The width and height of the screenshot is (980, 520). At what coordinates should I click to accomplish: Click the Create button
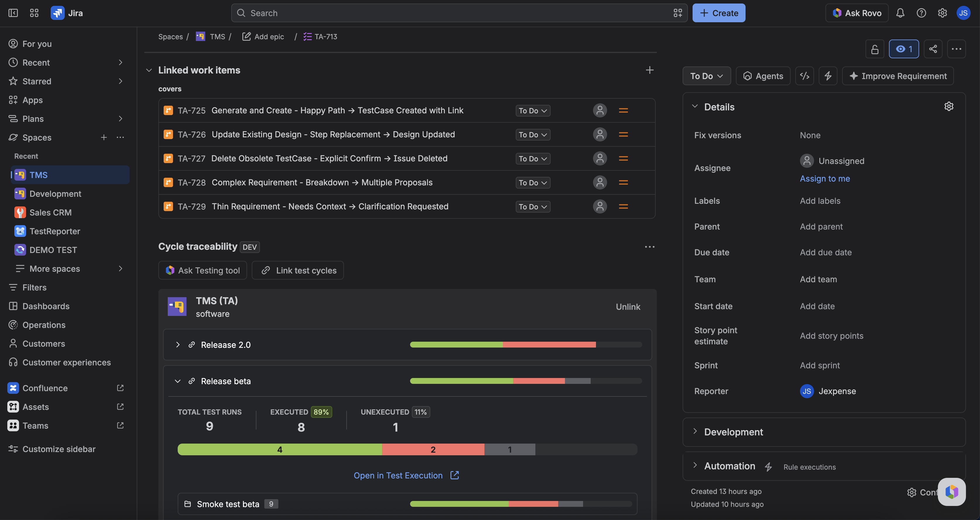719,13
